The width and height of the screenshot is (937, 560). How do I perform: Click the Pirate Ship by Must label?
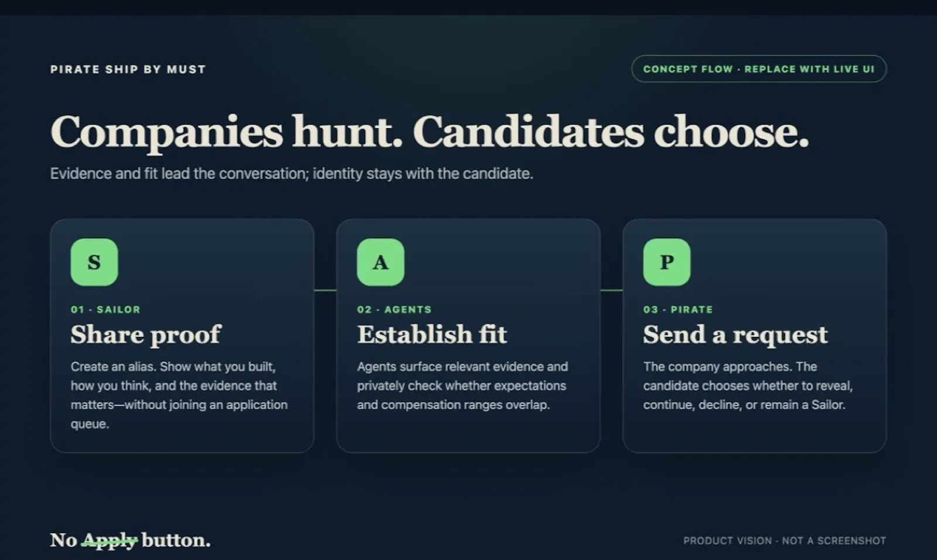click(128, 69)
